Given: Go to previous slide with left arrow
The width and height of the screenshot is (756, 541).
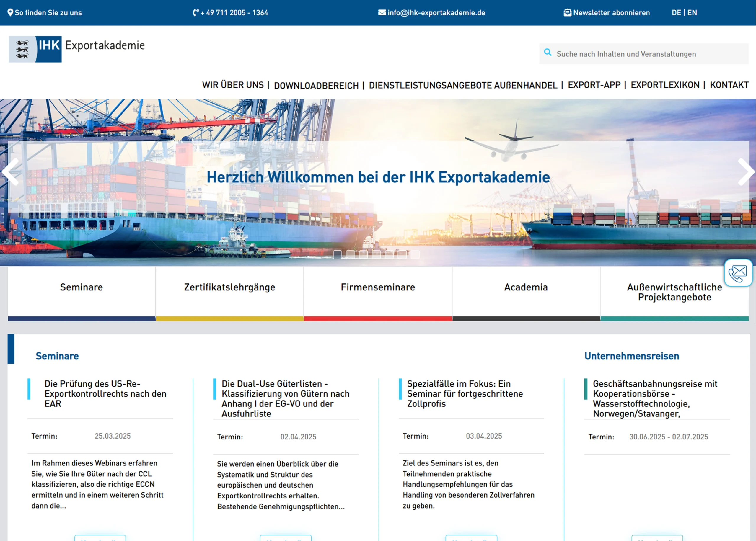Looking at the screenshot, I should pos(11,172).
